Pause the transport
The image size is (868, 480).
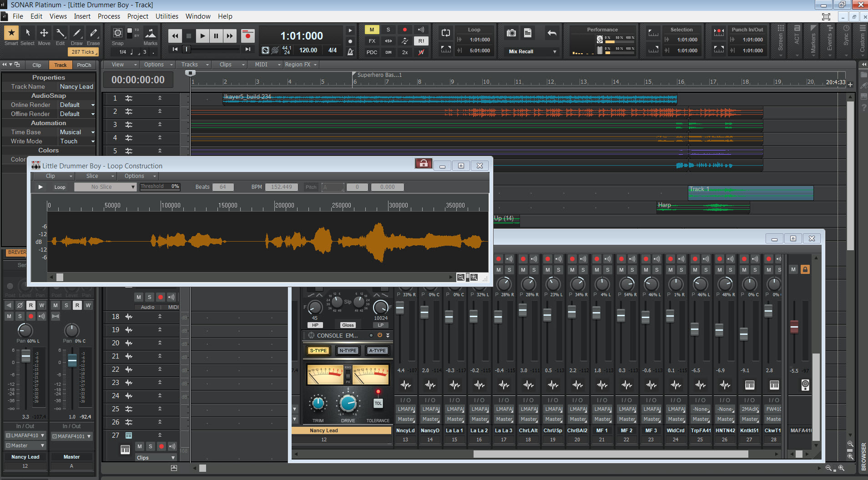point(216,35)
